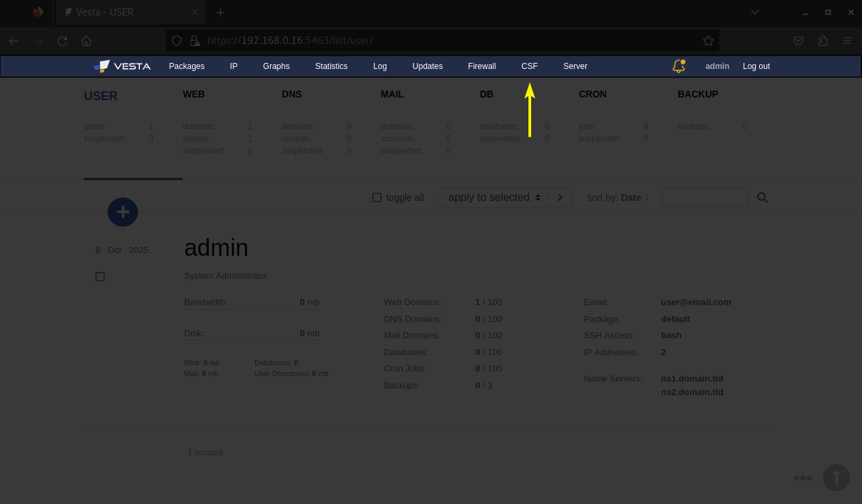Reload the page with the refresh icon

62,41
